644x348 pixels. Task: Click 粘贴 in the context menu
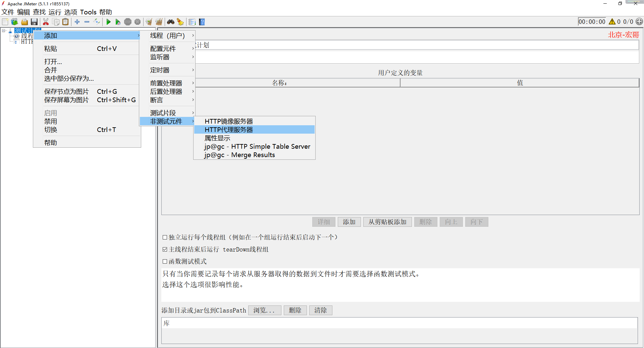coord(87,49)
